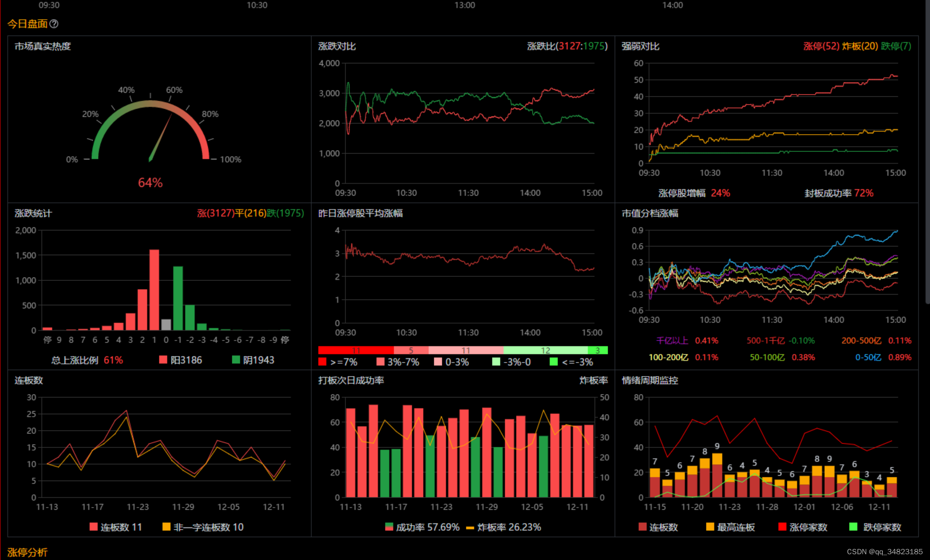Toggle 跌停家数 legend item
Screen dimensions: 930x560
point(875,527)
